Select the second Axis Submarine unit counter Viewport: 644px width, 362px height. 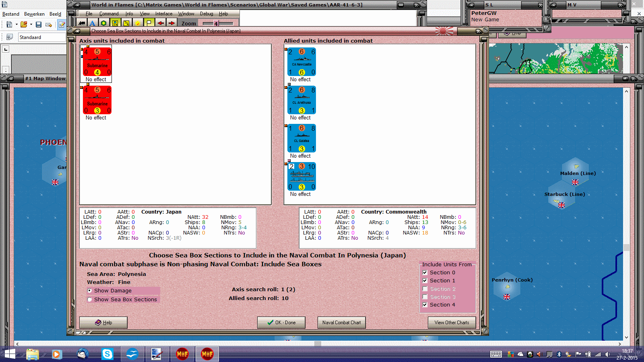pos(97,100)
